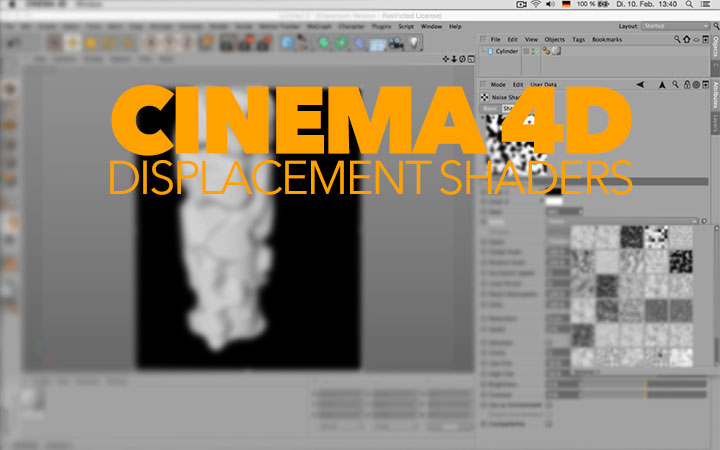Toggle the Cylinder's visibility dots
720x450 pixels.
[535, 51]
